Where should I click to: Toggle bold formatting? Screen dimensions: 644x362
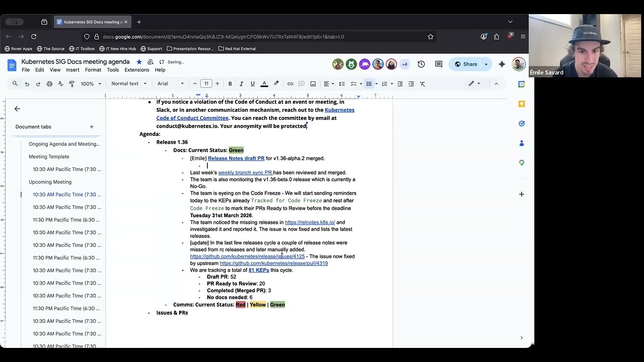coord(230,83)
